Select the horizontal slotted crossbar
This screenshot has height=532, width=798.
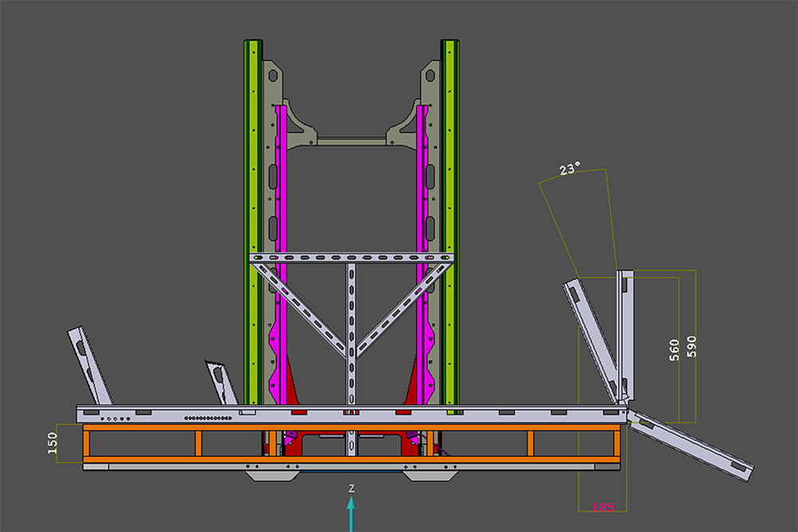tap(351, 258)
